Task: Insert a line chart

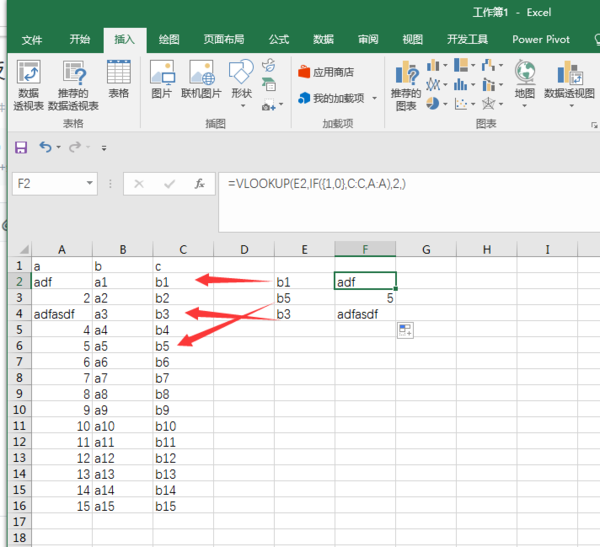Action: (x=433, y=85)
